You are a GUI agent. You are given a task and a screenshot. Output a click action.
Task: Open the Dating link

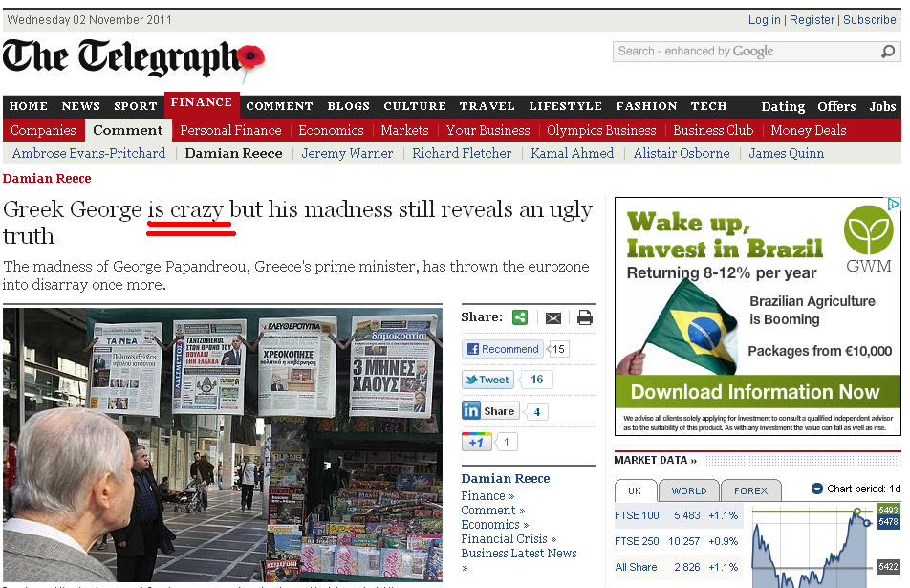click(x=783, y=107)
